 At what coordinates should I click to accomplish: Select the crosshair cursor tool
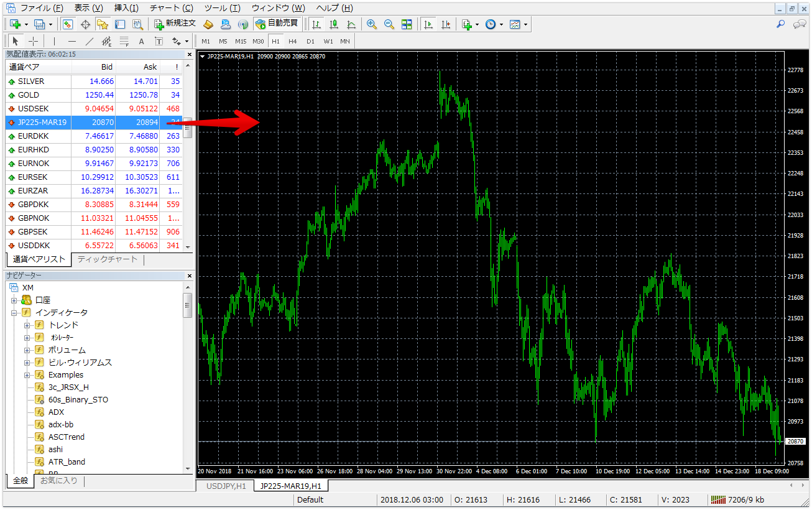34,42
